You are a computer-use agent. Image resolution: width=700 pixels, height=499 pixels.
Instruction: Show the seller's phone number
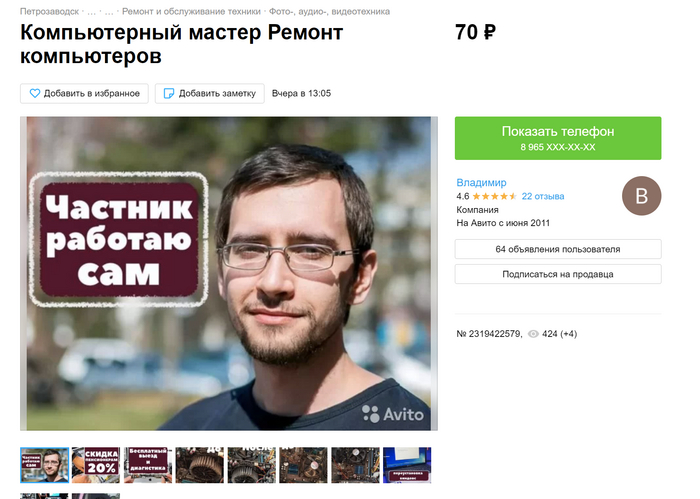click(x=558, y=138)
